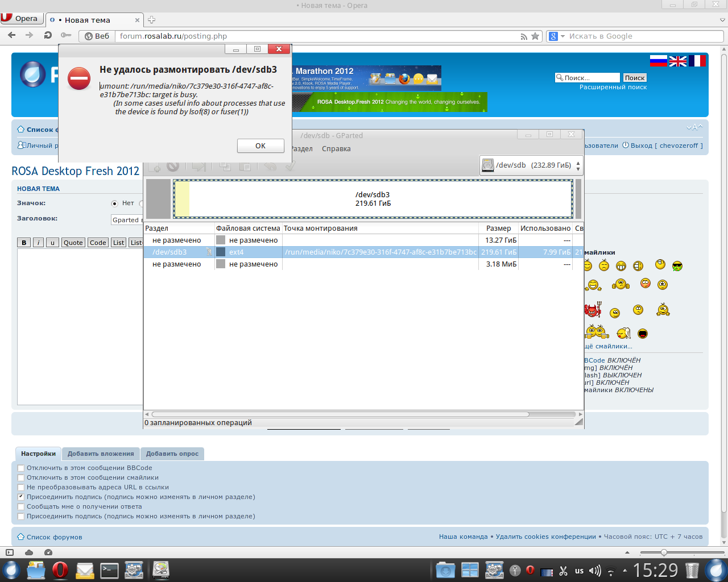Insert a Code BBCode tag
The height and width of the screenshot is (582, 728).
tap(98, 243)
